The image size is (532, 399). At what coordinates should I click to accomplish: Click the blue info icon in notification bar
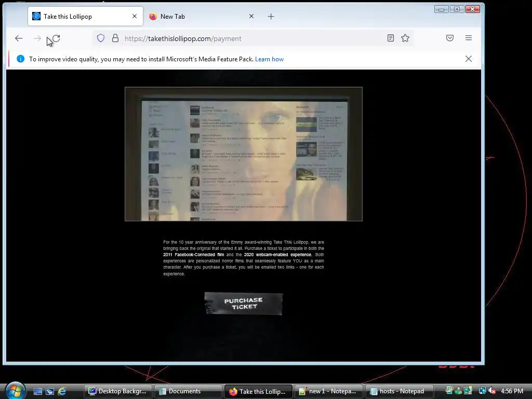pyautogui.click(x=20, y=59)
